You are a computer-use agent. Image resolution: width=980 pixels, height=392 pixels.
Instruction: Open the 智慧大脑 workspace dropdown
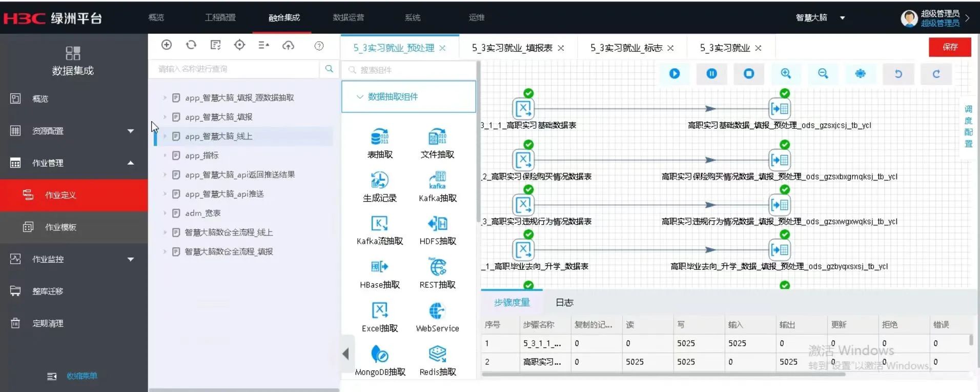tap(820, 17)
